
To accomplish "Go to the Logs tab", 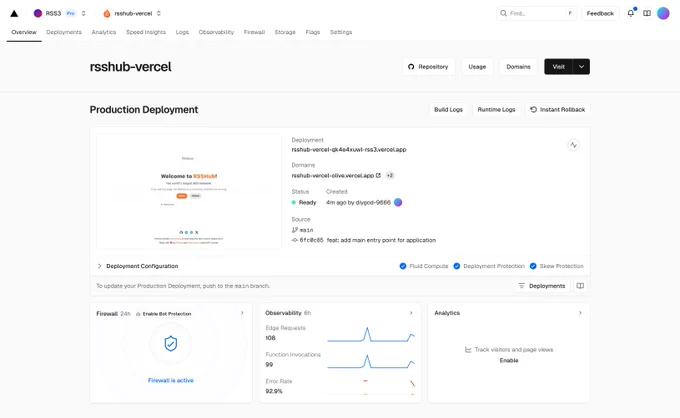I will pyautogui.click(x=182, y=32).
